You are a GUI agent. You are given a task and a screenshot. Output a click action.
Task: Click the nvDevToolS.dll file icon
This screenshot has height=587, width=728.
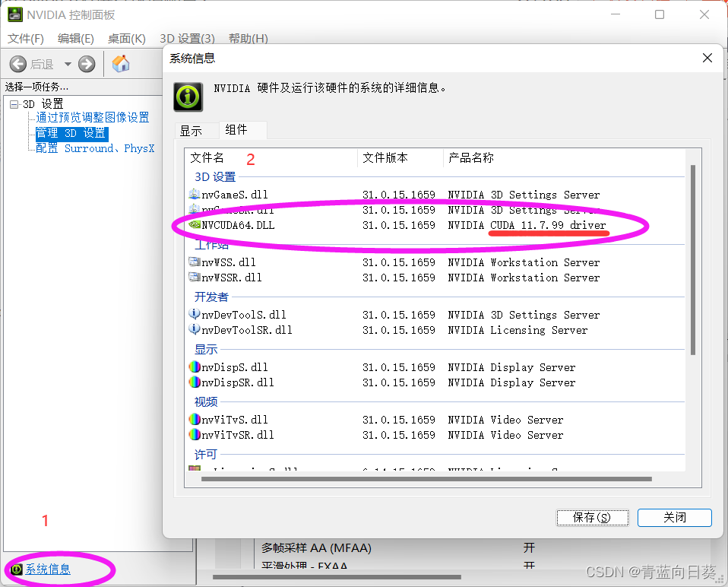(x=195, y=314)
